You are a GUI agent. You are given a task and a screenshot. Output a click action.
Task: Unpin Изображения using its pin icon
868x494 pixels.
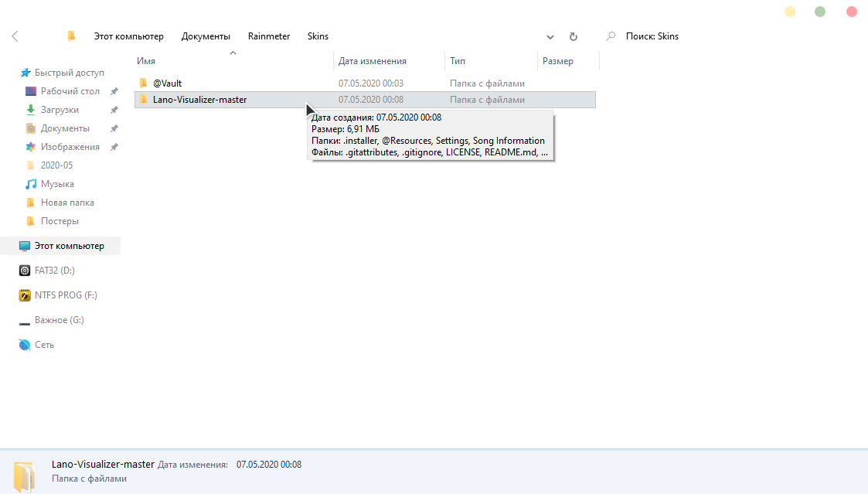[114, 147]
